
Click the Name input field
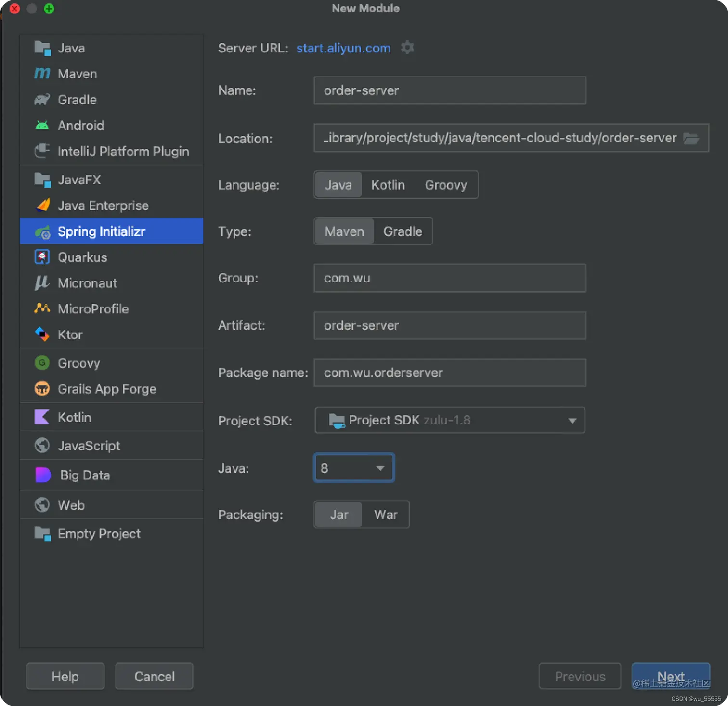coord(450,90)
